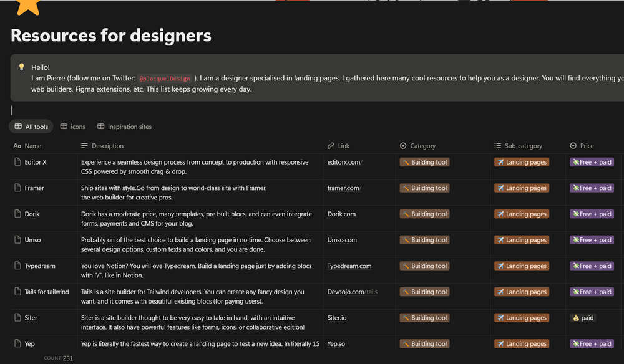Open the Inspiration sites view tab
Screen dimensions: 624x364
(125, 127)
